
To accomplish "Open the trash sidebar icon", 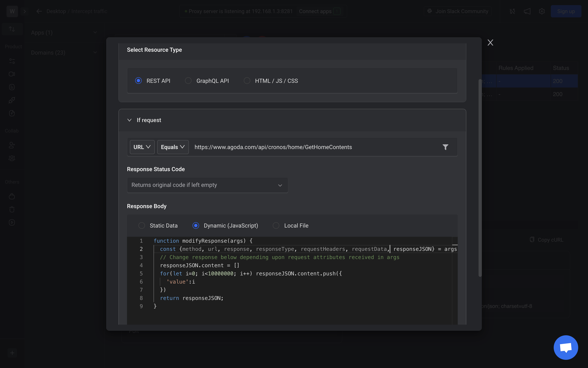I will coord(12,209).
